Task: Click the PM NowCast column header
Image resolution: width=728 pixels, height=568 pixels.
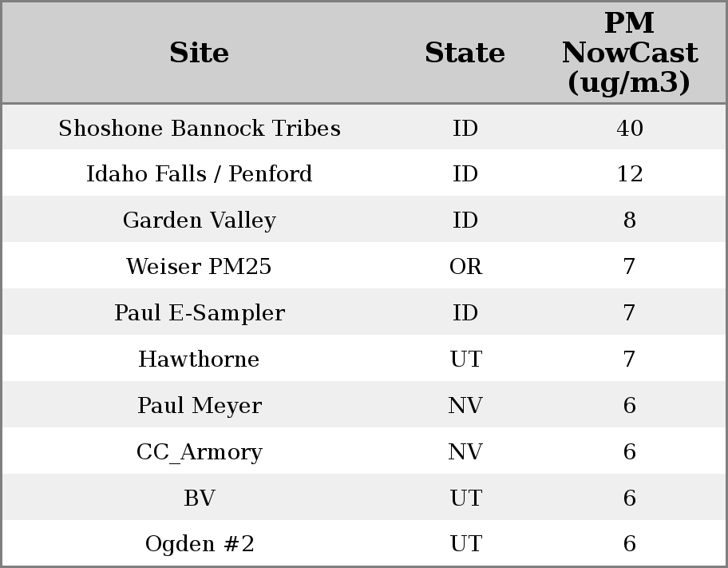Action: pos(629,54)
